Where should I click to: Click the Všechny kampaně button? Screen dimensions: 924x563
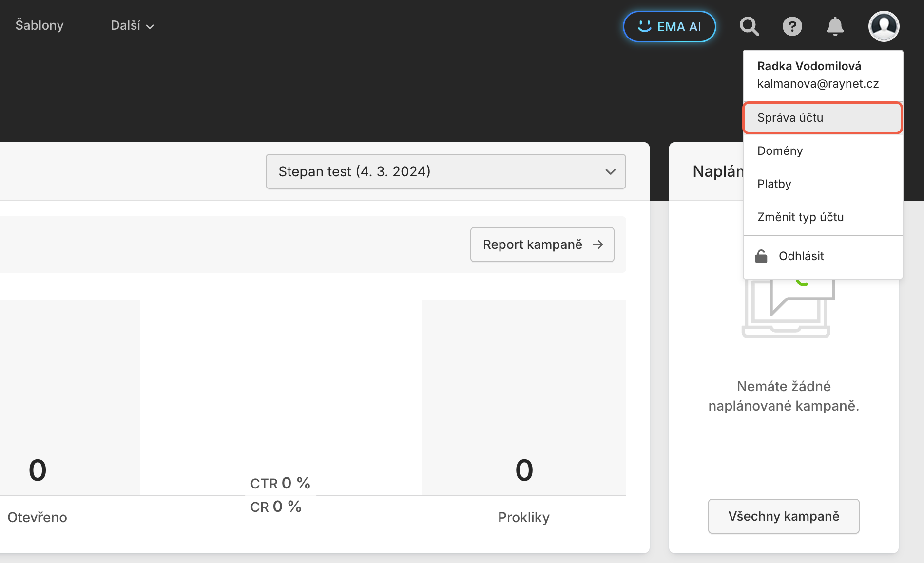[784, 516]
